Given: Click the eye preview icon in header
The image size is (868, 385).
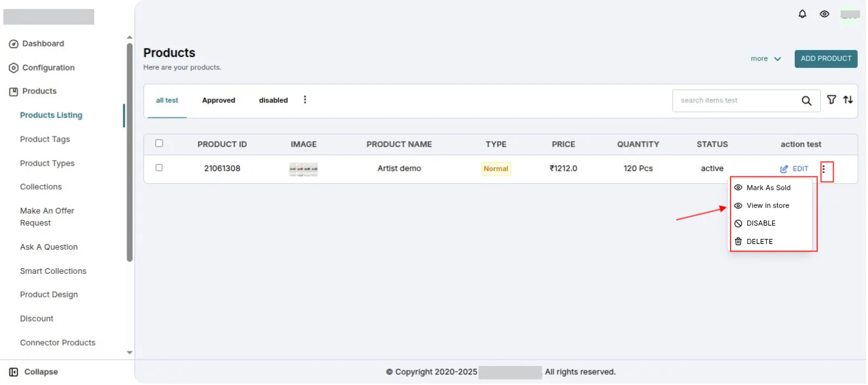Looking at the screenshot, I should click(x=824, y=14).
